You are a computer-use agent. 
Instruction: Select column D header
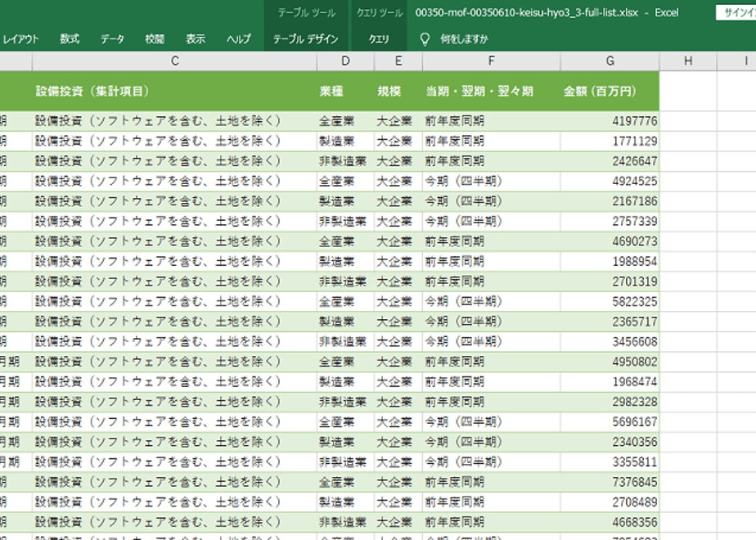[345, 61]
